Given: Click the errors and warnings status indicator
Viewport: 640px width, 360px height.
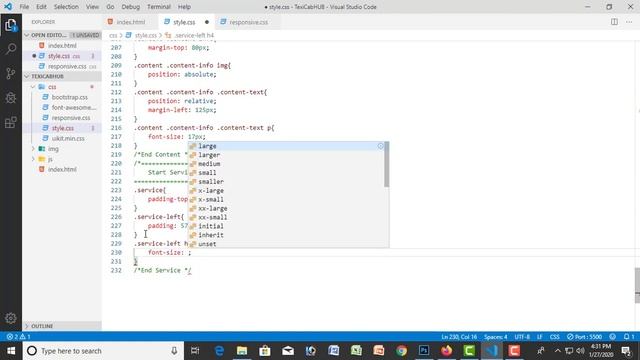Looking at the screenshot, I should (x=18, y=337).
